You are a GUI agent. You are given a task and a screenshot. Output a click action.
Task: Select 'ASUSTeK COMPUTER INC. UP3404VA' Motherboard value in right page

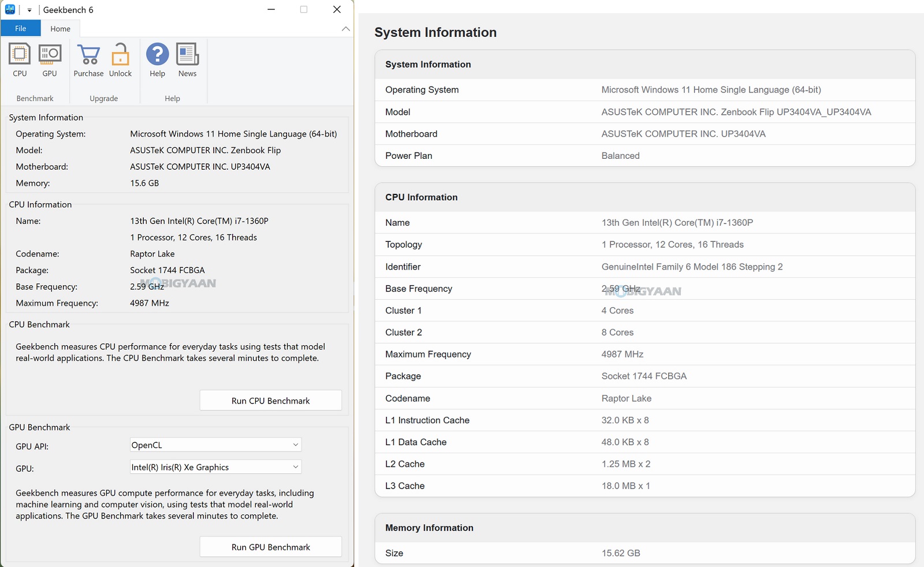point(683,133)
